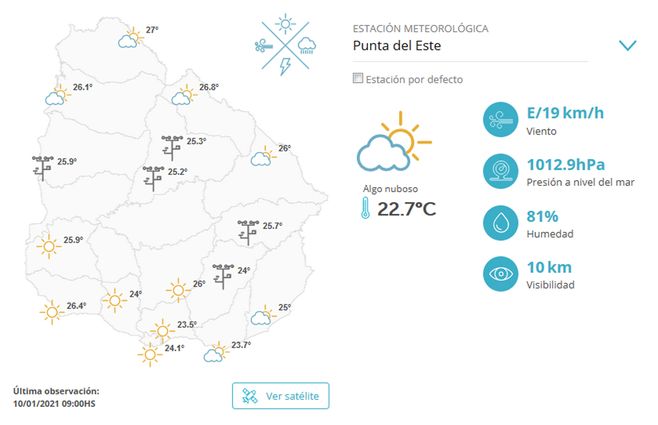The height and width of the screenshot is (425, 658).
Task: Click the thermometer icon beside 22.7°C
Action: pos(367,209)
